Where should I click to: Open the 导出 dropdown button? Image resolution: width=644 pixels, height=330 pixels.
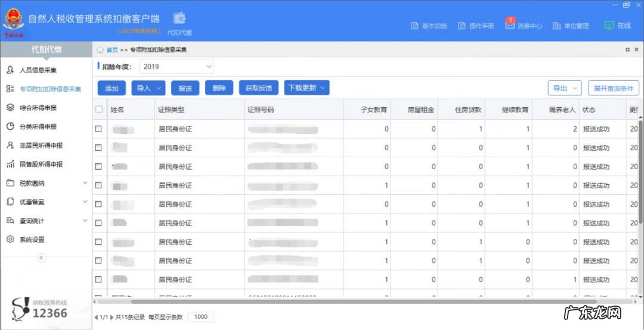coord(565,88)
